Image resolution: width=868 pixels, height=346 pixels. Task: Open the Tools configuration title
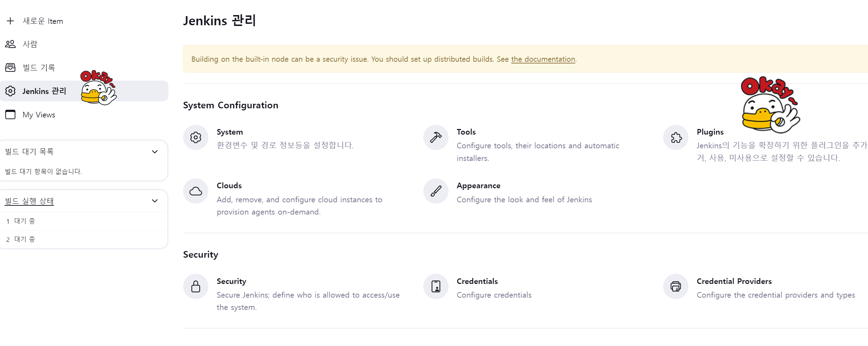466,132
